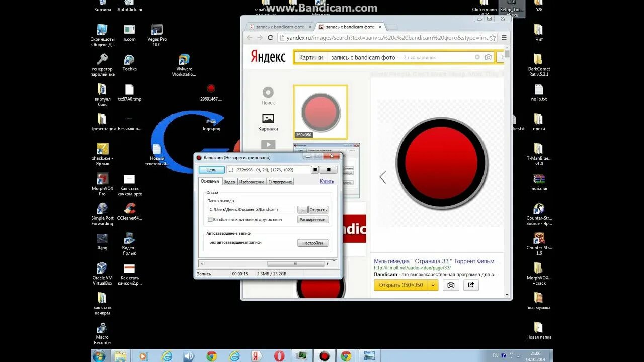Open the Расширенные options
Screen dimensions: 644x362
[312, 219]
